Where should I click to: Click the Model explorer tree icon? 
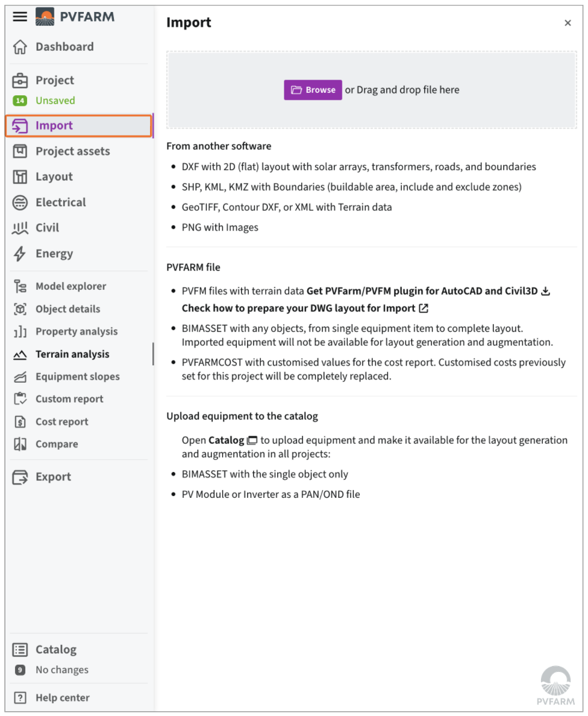20,286
